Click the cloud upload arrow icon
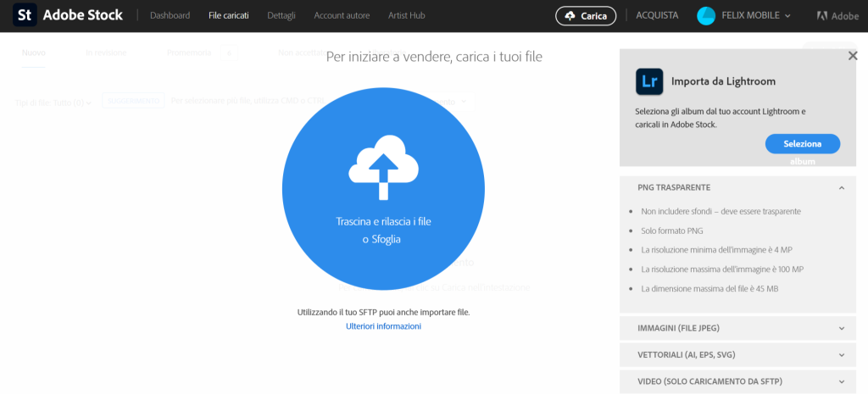Viewport: 868px width, 417px height. pyautogui.click(x=383, y=168)
